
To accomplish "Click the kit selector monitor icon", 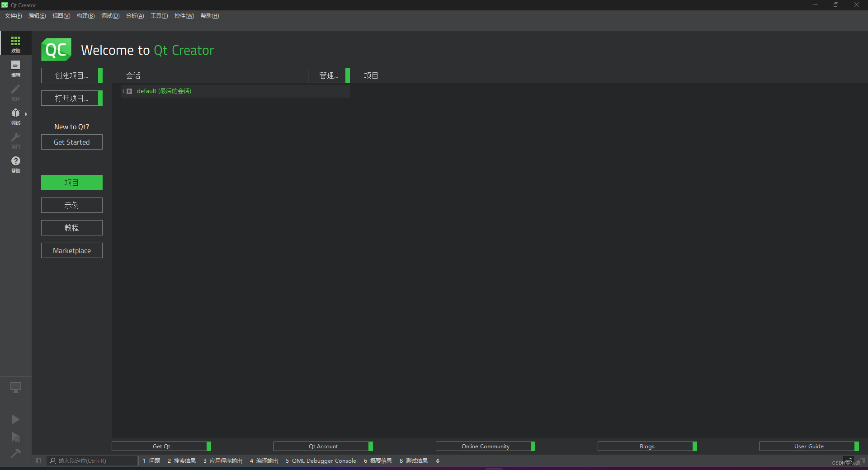I will (16, 387).
